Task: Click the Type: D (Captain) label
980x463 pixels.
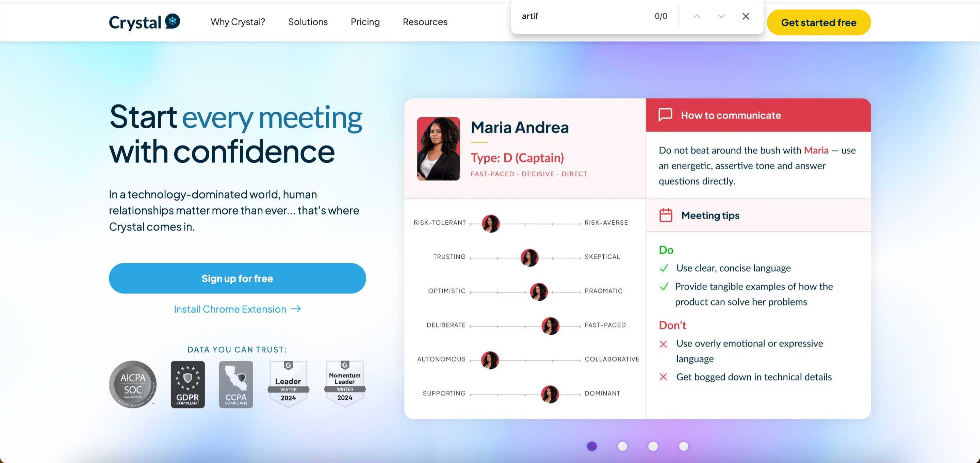Action: (517, 158)
